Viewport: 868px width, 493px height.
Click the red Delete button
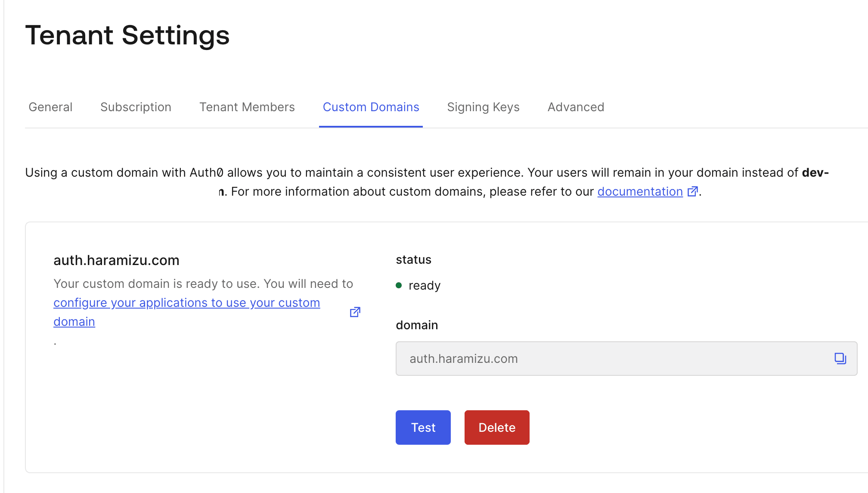[x=497, y=427]
